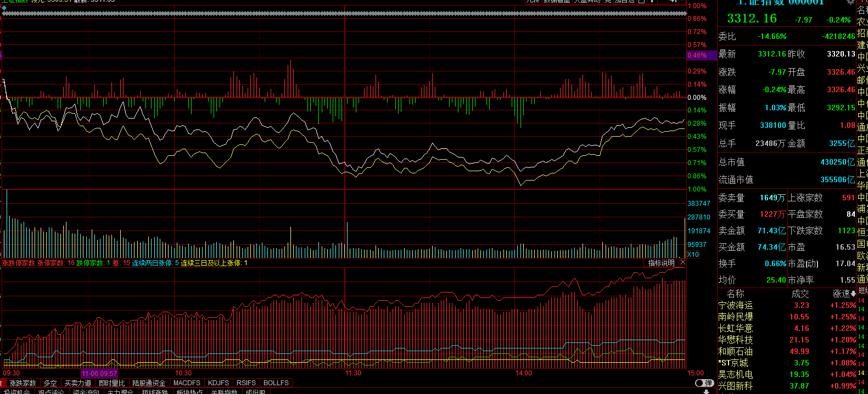
Task: Sort list by 涨速 column arrow
Action: 854,294
